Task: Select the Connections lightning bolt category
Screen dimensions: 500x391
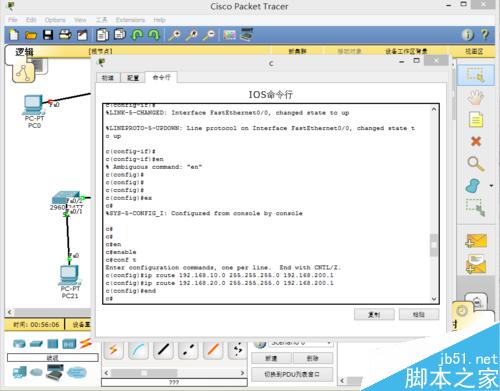Action: pyautogui.click(x=86, y=343)
